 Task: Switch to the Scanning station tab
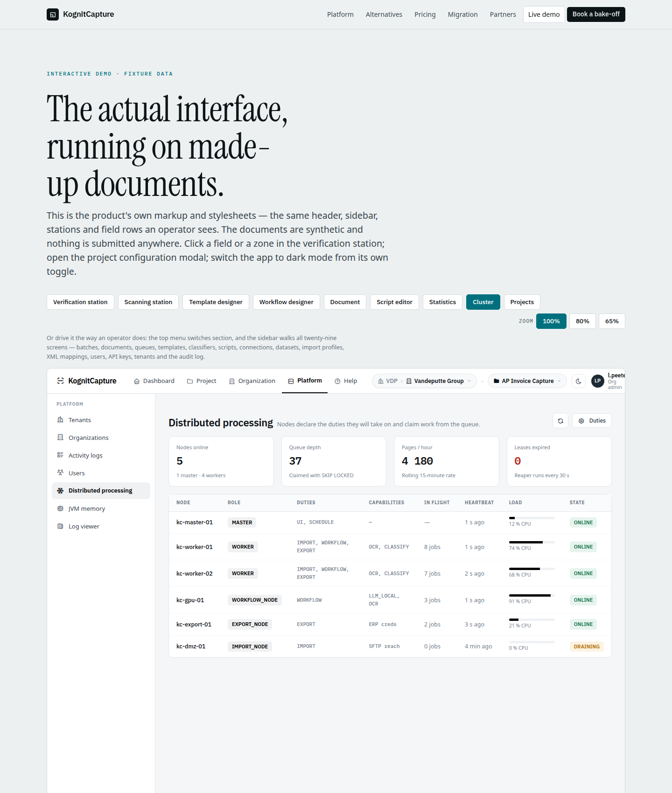(x=148, y=302)
